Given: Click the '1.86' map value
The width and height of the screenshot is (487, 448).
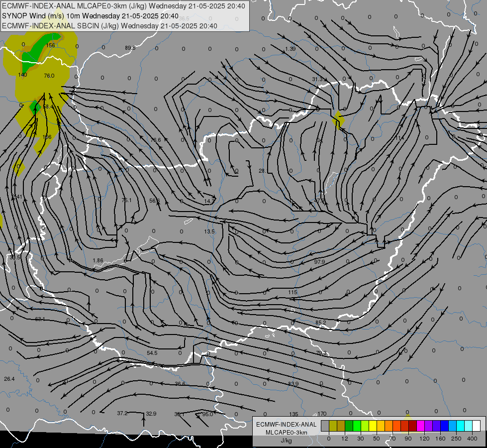Looking at the screenshot, I should click(x=98, y=260).
